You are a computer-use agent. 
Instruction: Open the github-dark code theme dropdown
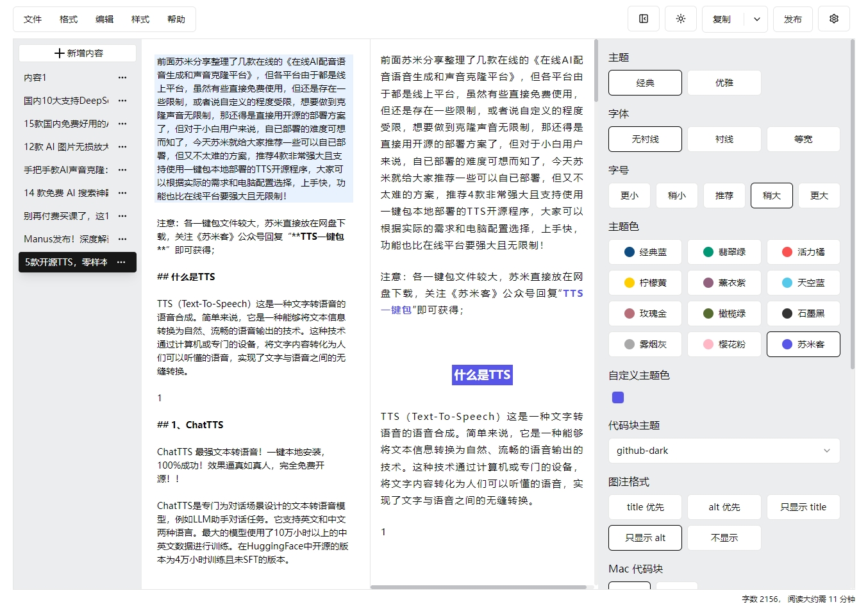pos(724,451)
